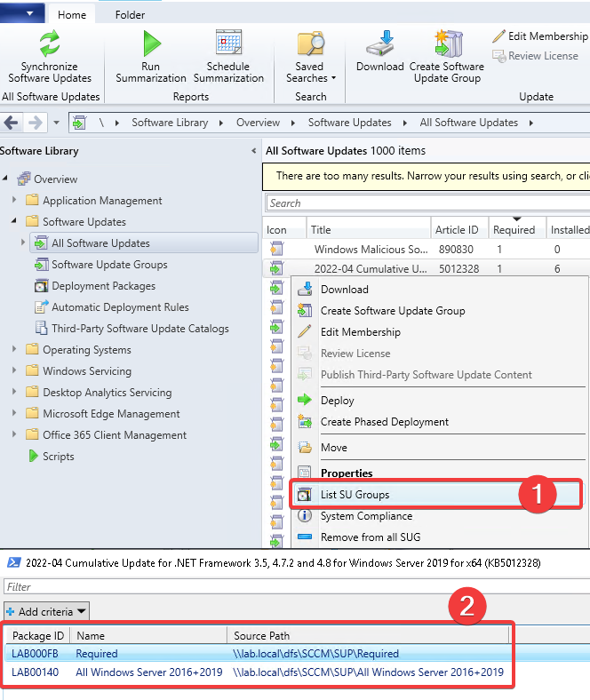Open Add criteria dropdown
This screenshot has width=590, height=700.
tap(46, 611)
